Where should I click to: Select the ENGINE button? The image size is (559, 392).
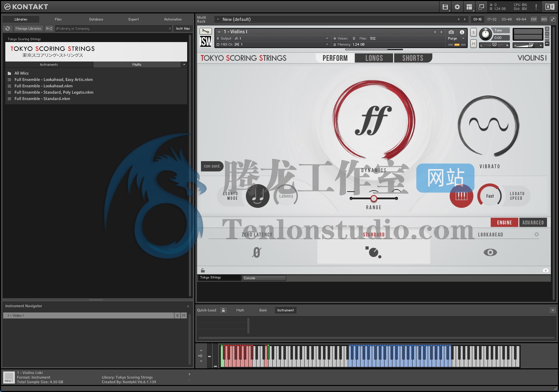504,222
